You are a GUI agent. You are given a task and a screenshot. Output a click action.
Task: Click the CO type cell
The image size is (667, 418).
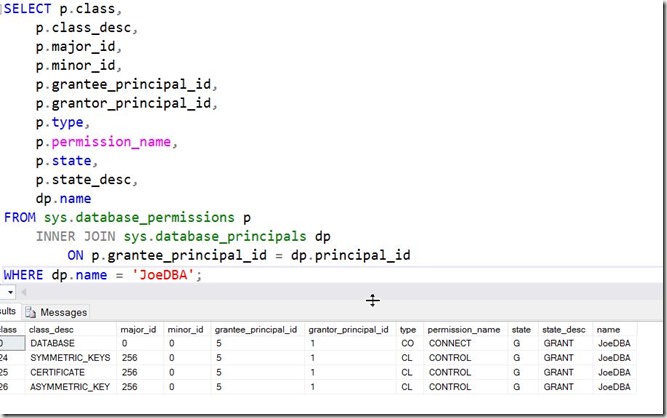[408, 343]
